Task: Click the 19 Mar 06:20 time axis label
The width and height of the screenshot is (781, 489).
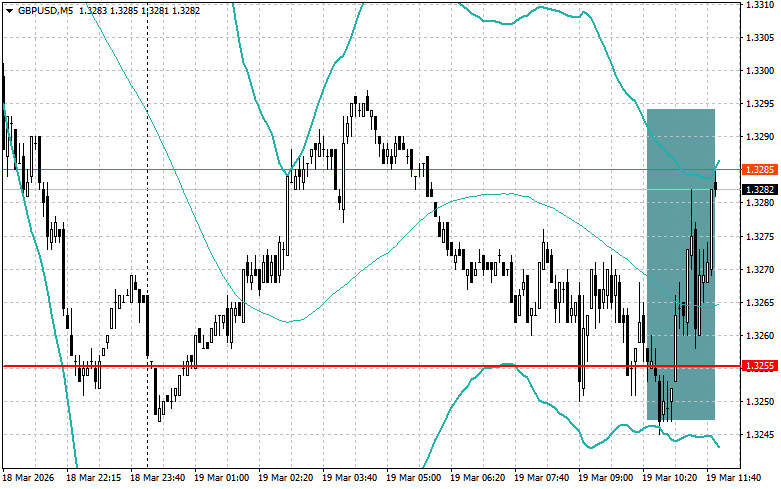Action: pyautogui.click(x=478, y=478)
